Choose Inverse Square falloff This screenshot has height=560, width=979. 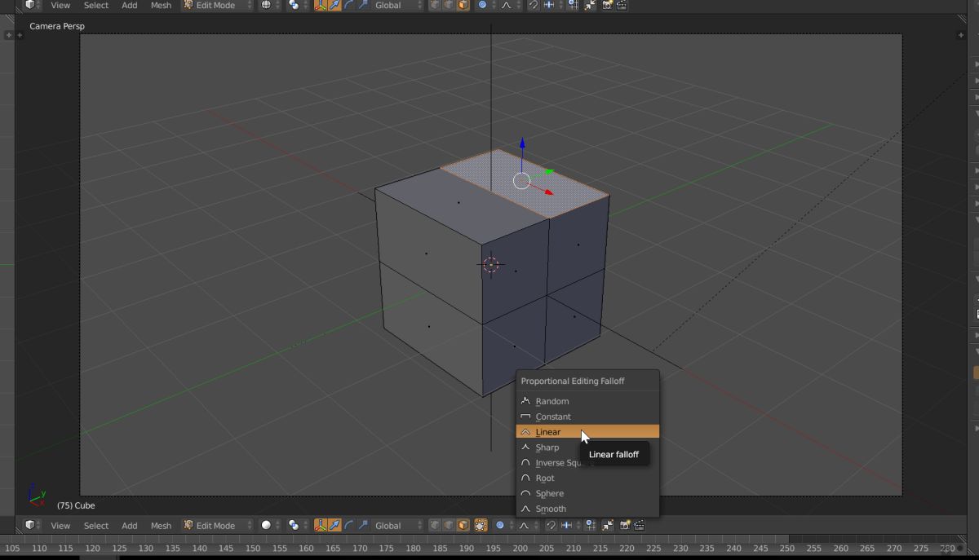point(587,463)
